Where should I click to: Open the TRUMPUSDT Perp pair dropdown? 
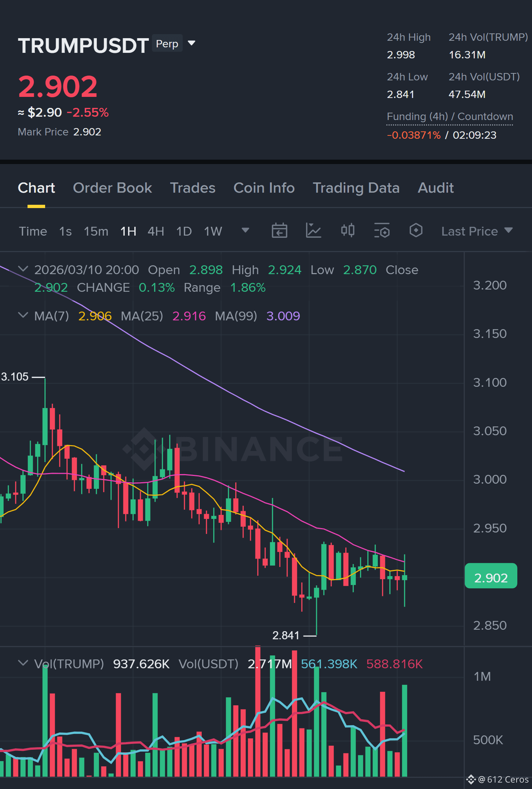pos(192,43)
